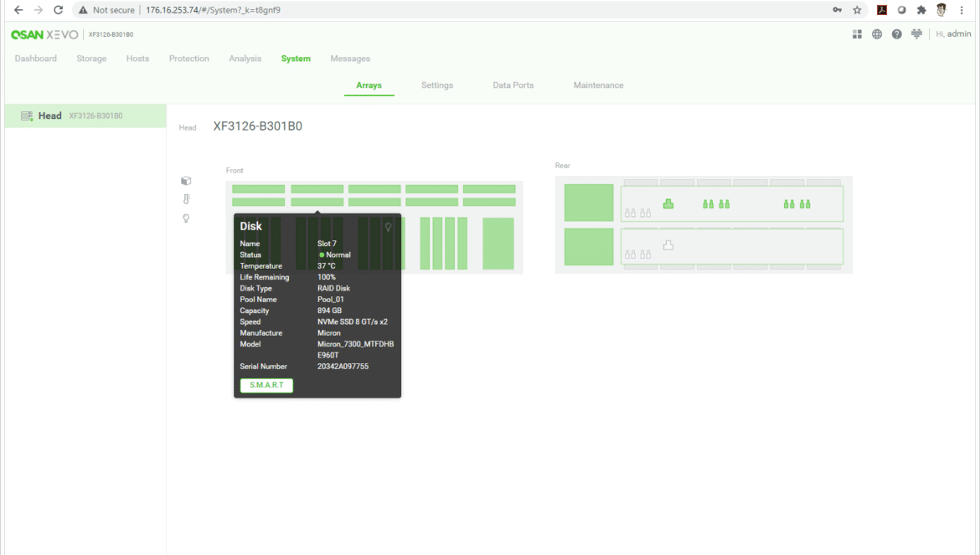980x555 pixels.
Task: Click the Hi, admin account menu
Action: (953, 34)
